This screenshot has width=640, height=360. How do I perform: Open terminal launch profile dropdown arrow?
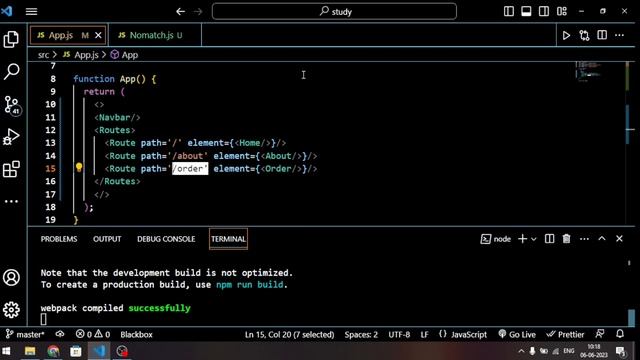click(533, 239)
